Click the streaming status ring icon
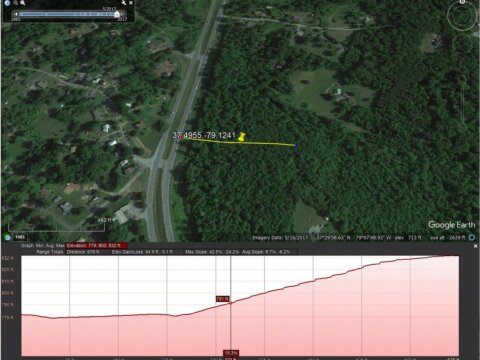 472,237
